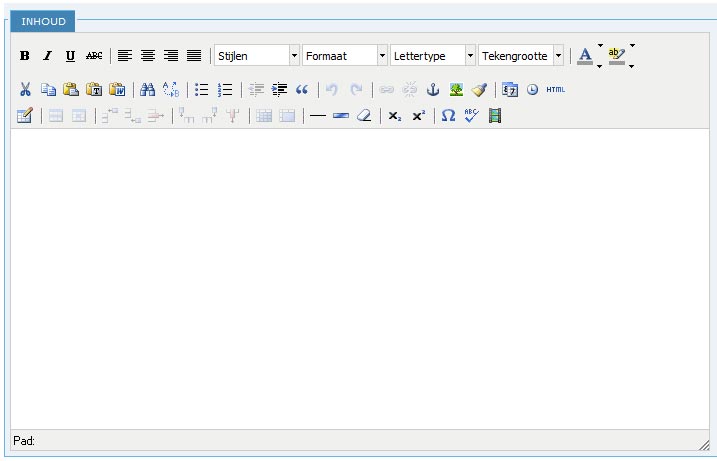
Task: Open Find and Replace (A to B icon)
Action: pyautogui.click(x=171, y=89)
